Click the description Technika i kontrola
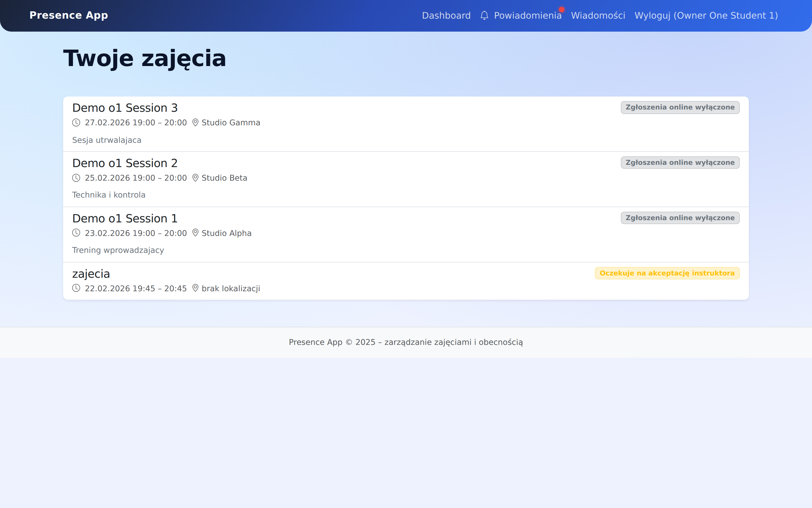Image resolution: width=812 pixels, height=508 pixels. (x=109, y=195)
